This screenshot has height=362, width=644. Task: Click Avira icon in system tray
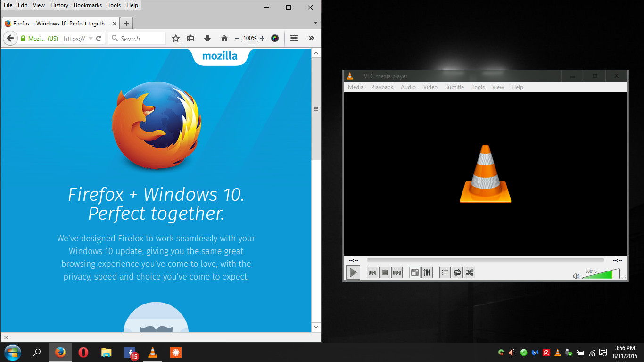pyautogui.click(x=546, y=353)
